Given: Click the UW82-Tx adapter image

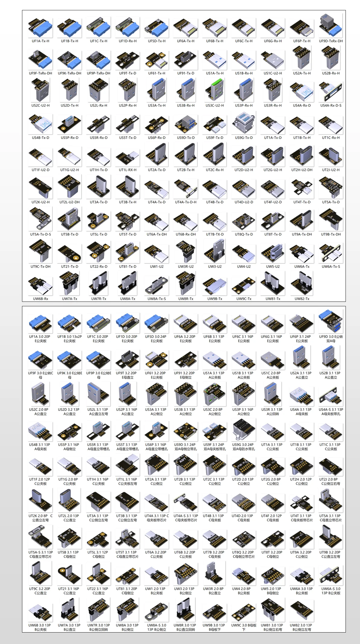Looking at the screenshot, I should pos(302,284).
